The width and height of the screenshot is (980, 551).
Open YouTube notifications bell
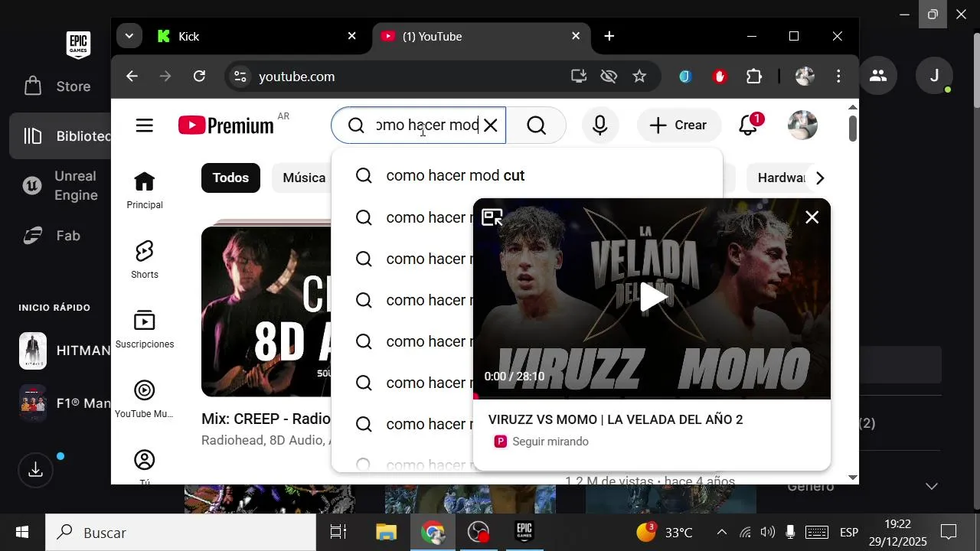pyautogui.click(x=749, y=126)
